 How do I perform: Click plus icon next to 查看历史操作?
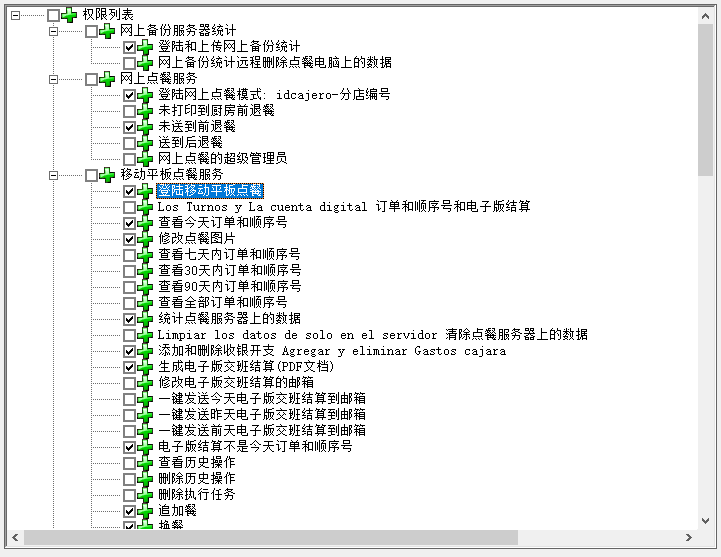click(x=145, y=463)
